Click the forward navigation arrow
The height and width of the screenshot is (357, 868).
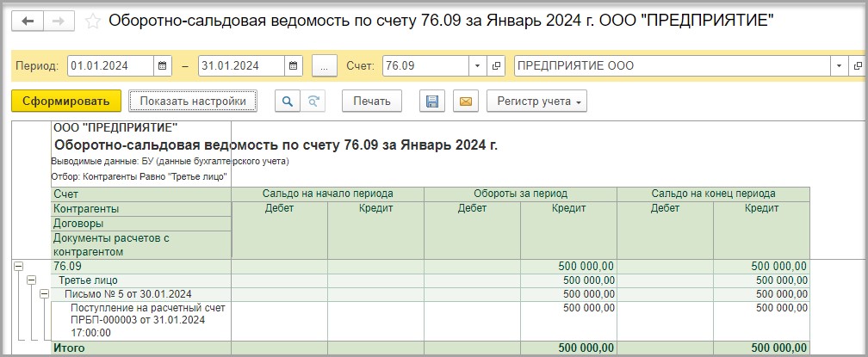(59, 21)
